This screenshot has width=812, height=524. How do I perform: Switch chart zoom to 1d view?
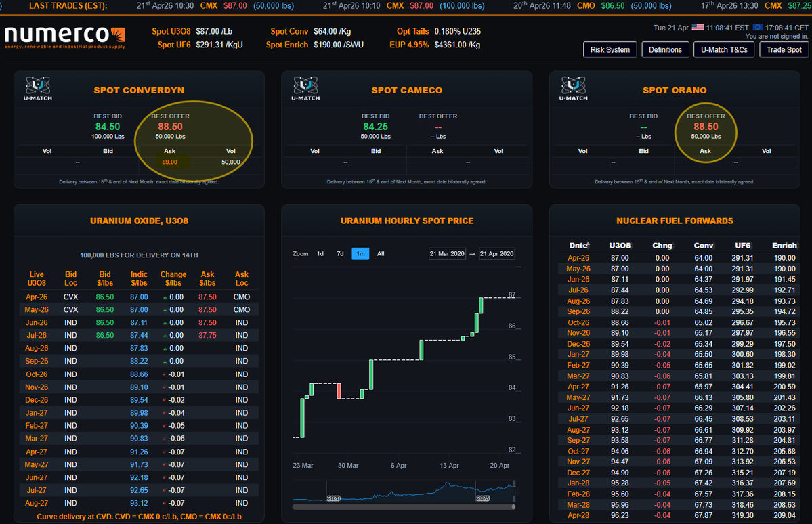click(x=320, y=253)
